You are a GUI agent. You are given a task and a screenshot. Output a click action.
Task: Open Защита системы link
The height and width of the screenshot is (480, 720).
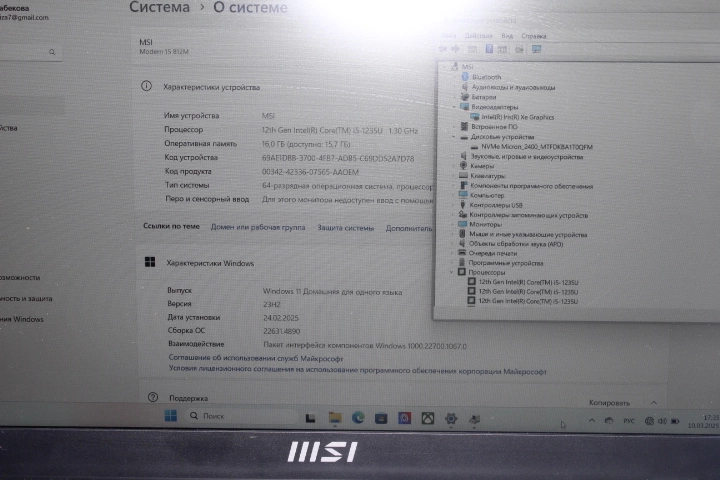coord(345,227)
